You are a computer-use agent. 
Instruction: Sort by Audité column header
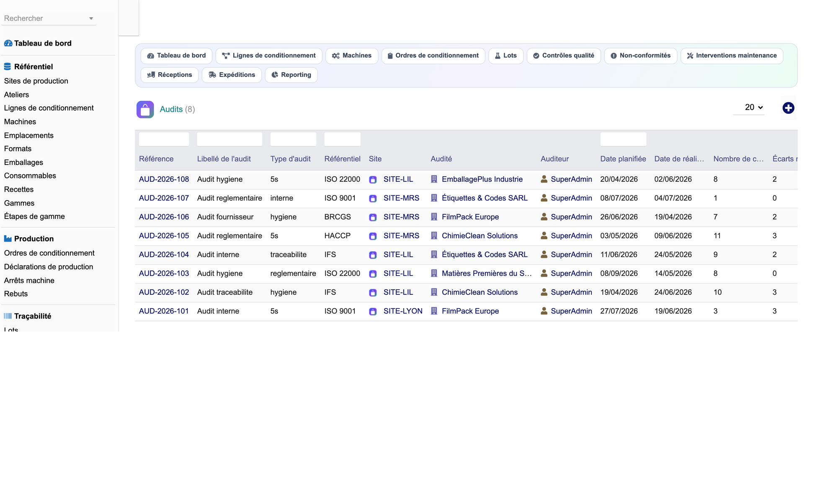(x=441, y=159)
